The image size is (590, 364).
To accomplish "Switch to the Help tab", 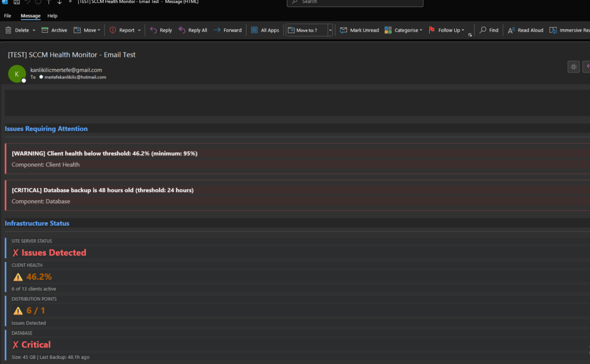I will click(52, 16).
